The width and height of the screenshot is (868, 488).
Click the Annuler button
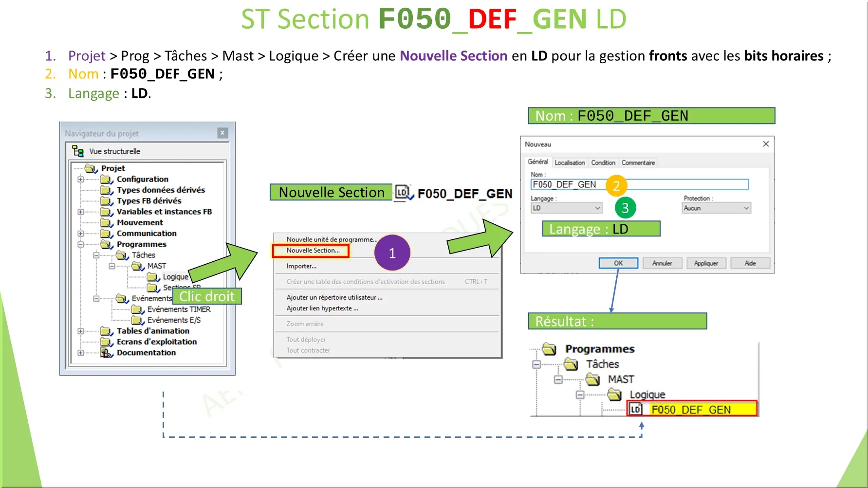tap(662, 263)
